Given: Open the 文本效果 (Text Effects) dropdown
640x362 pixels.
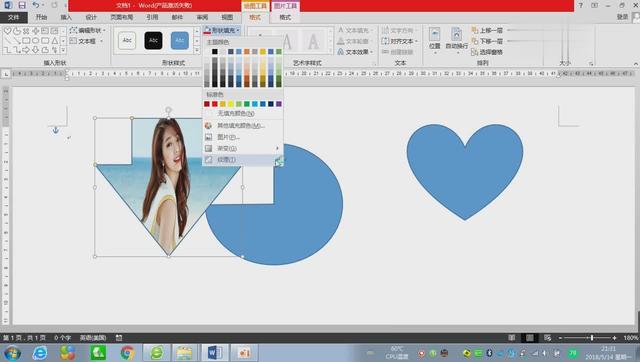Looking at the screenshot, I should click(355, 52).
